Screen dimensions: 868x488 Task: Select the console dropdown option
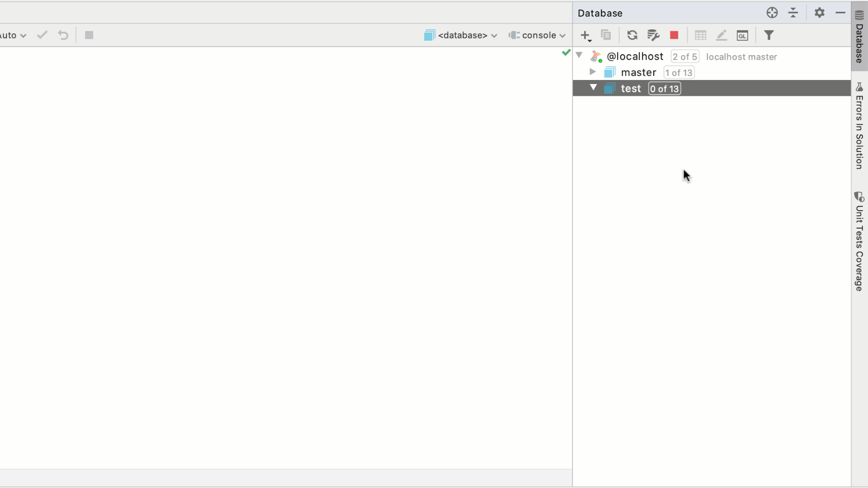click(x=537, y=35)
